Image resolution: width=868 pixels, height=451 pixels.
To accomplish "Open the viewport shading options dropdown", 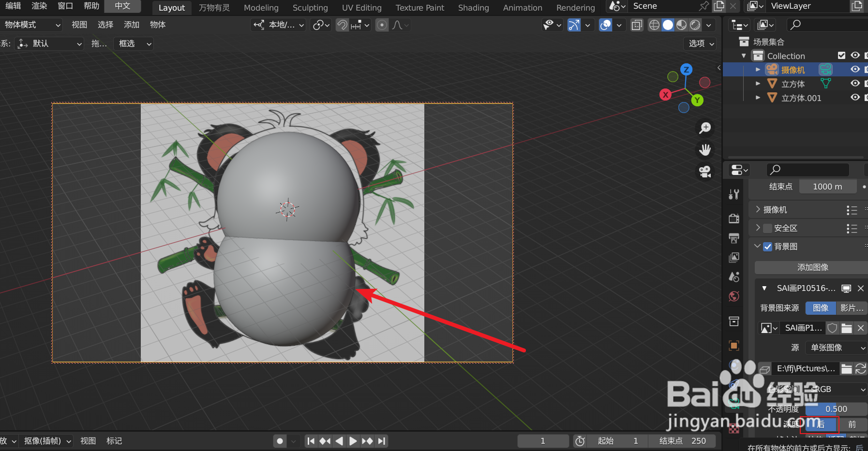I will (x=709, y=25).
